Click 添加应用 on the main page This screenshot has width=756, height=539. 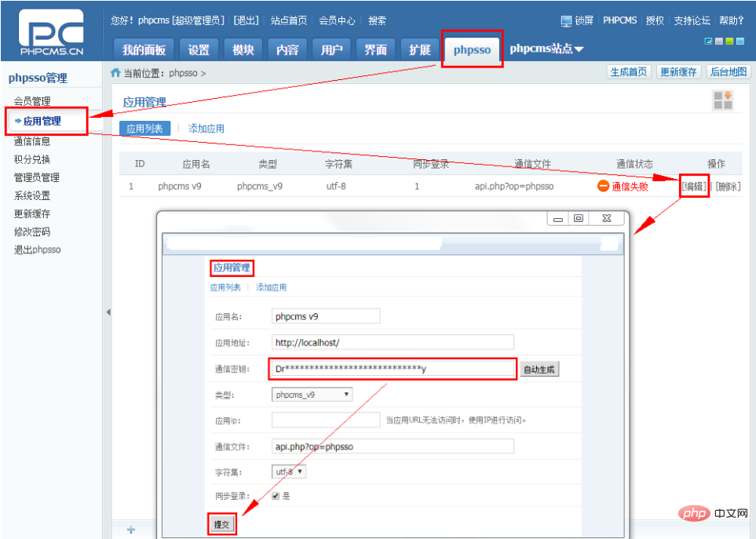pos(206,129)
